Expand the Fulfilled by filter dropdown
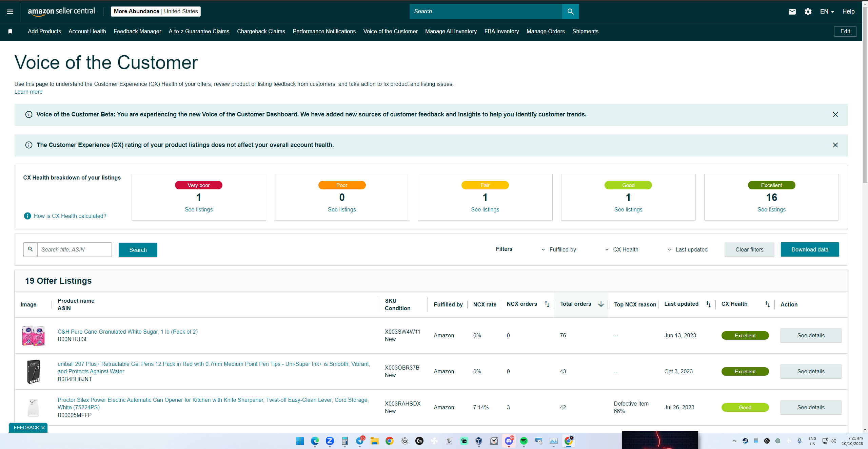The image size is (868, 449). [559, 250]
